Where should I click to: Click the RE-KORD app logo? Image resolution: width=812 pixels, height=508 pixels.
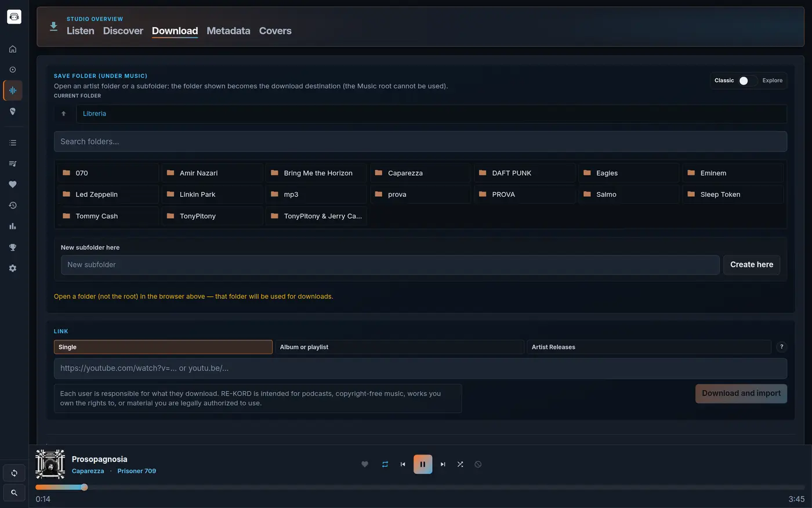14,17
